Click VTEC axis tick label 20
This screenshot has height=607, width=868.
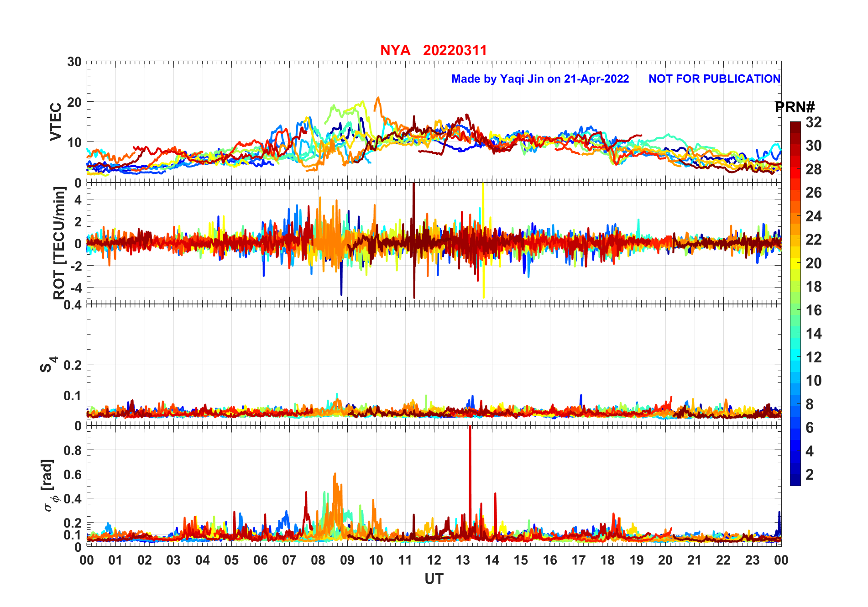74,102
